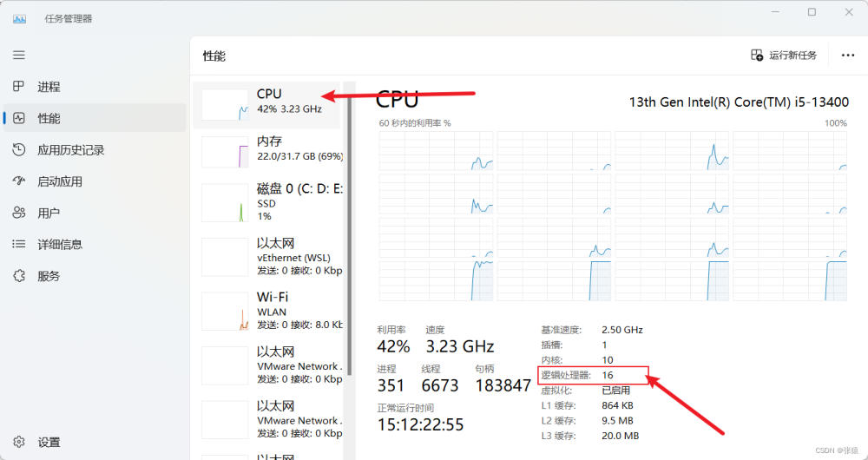Select the second VMware Network 以太网 entry
The height and width of the screenshot is (460, 868).
pyautogui.click(x=268, y=419)
